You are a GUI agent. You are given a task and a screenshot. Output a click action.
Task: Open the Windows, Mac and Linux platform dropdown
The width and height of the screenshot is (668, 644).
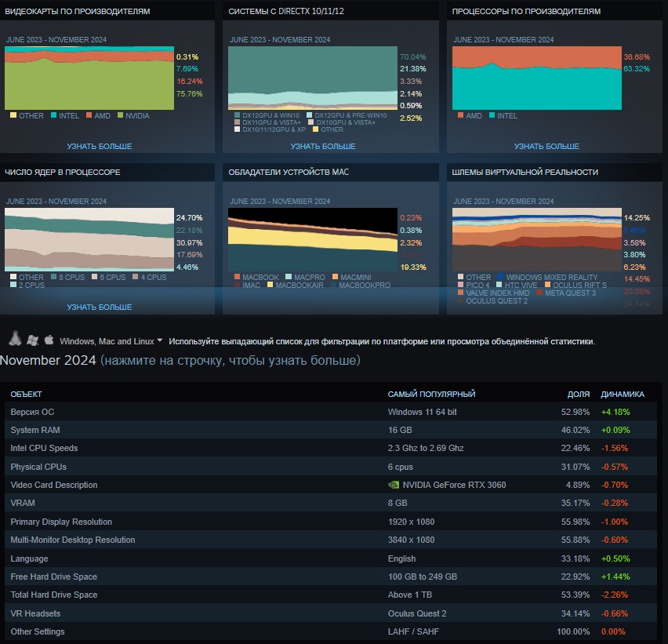(111, 341)
